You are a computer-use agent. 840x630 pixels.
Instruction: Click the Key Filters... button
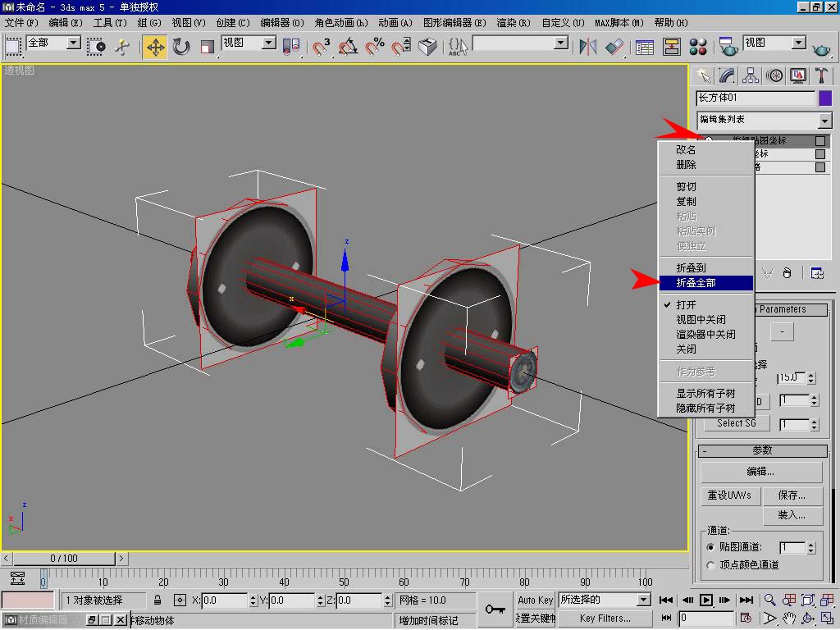coord(605,619)
